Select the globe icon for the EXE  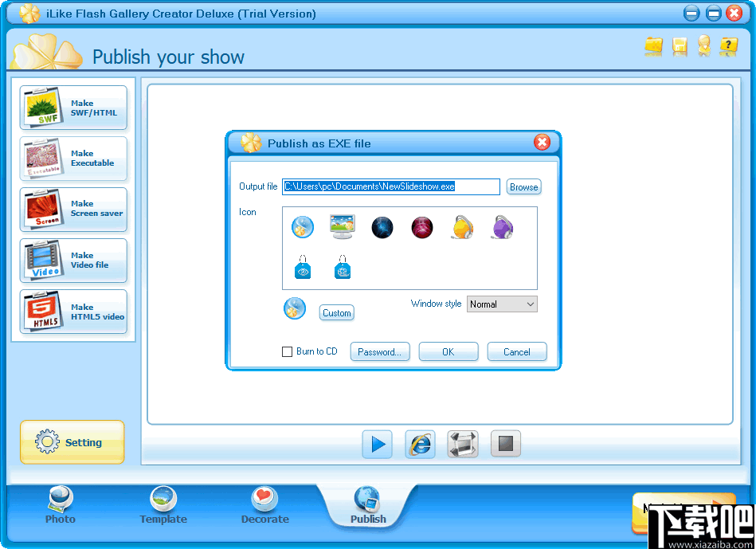point(302,227)
